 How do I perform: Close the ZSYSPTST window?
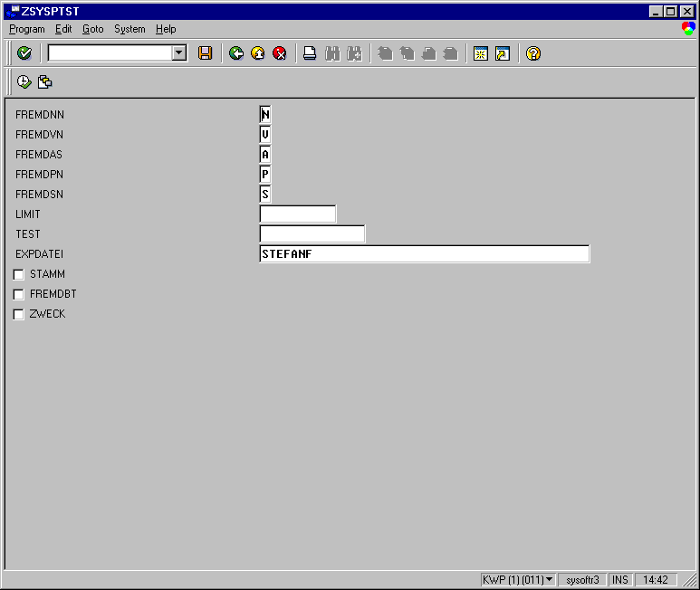pos(687,12)
